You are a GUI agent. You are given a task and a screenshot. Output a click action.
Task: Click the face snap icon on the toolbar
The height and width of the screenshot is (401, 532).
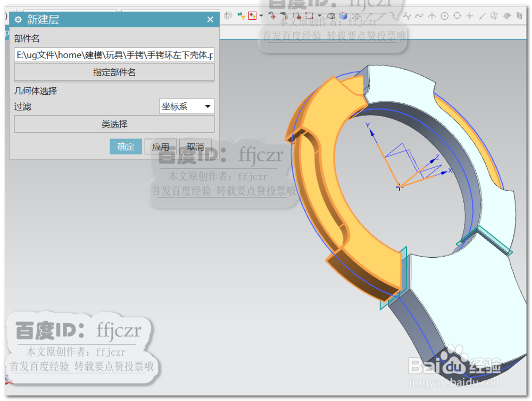(495, 17)
